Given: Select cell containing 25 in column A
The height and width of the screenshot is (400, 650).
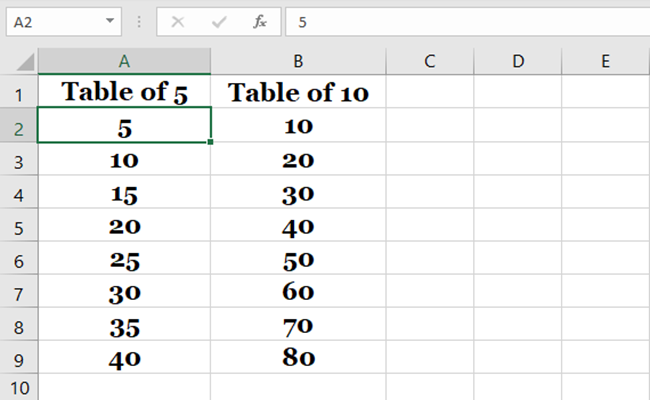Looking at the screenshot, I should [124, 260].
